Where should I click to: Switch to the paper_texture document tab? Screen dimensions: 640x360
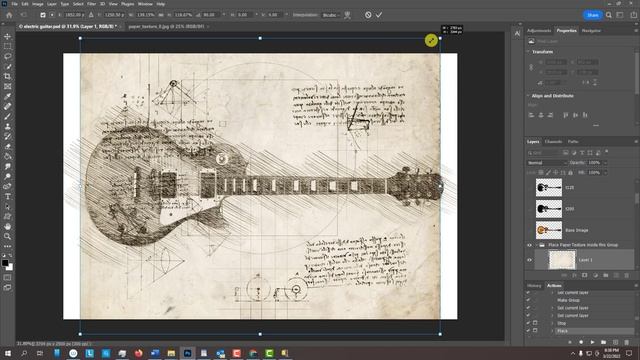point(166,27)
